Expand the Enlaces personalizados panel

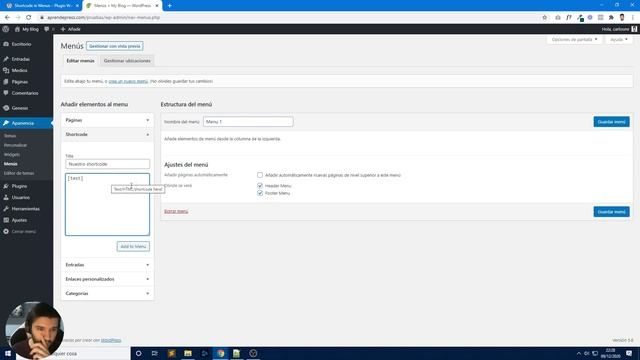[x=107, y=279]
